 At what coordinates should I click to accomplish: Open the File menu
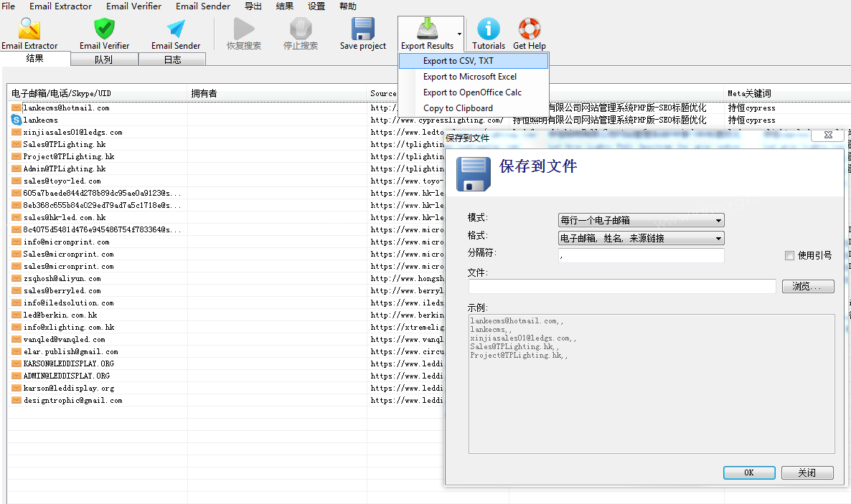(x=8, y=6)
